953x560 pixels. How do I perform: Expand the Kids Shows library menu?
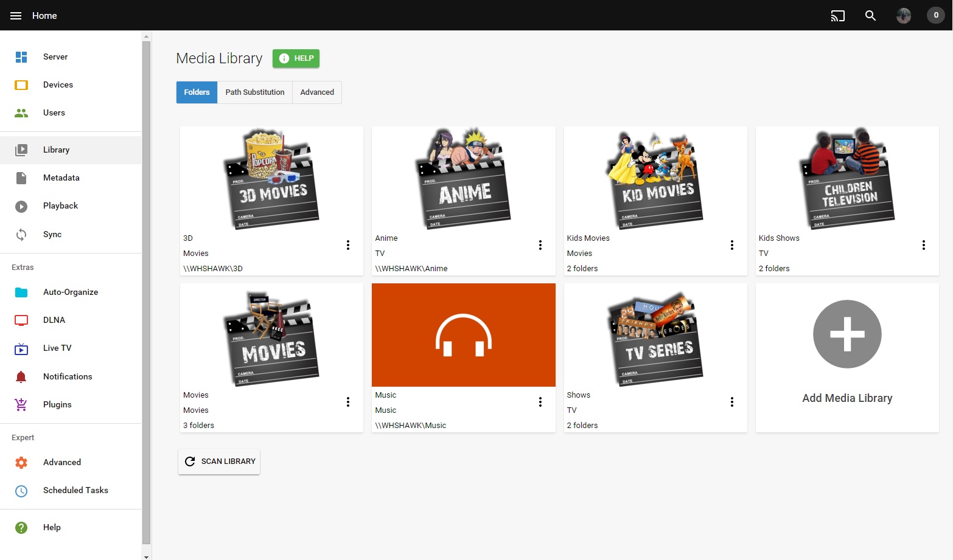click(x=923, y=245)
